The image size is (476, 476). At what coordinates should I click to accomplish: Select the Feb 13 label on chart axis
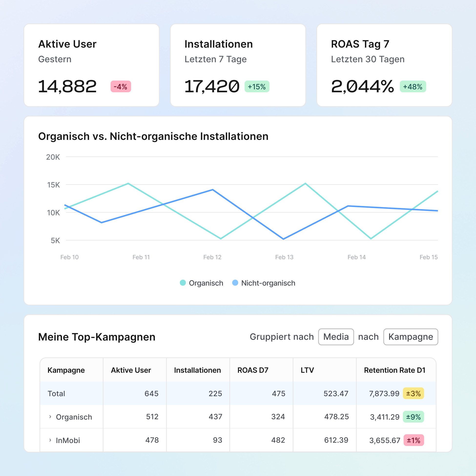(284, 257)
